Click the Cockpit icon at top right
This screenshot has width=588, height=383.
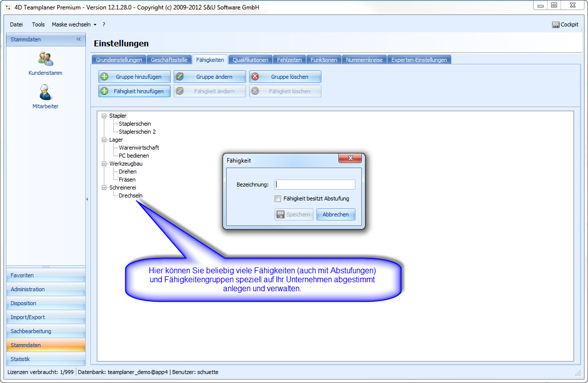point(556,24)
